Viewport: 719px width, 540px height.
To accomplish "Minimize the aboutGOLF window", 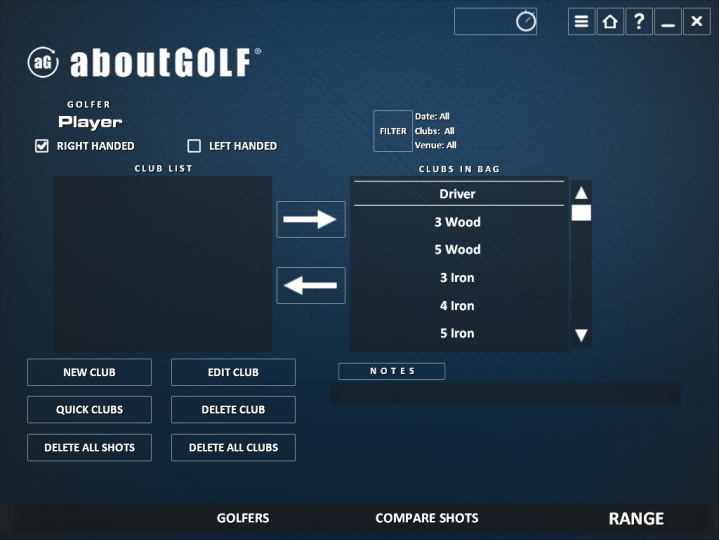I will pyautogui.click(x=668, y=22).
